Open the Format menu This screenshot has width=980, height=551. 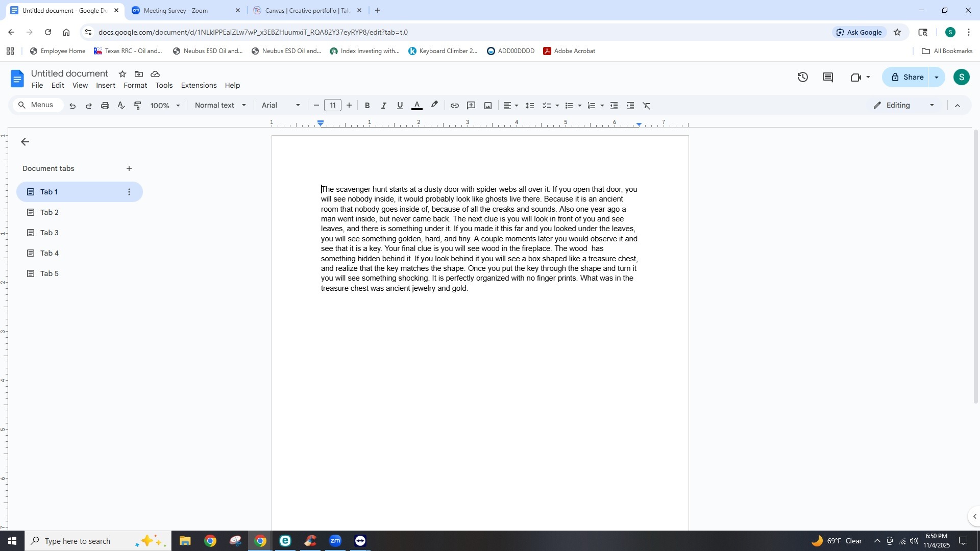(135, 85)
